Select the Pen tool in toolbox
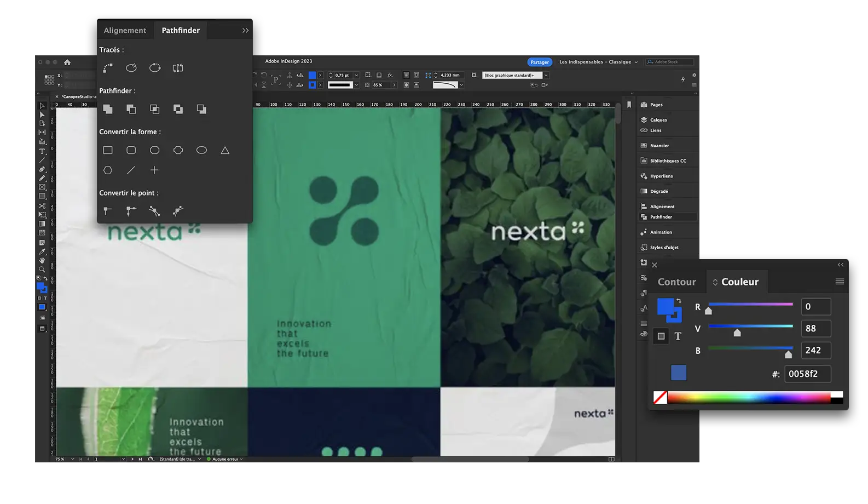Screen dimensions: 868x504 (42, 169)
